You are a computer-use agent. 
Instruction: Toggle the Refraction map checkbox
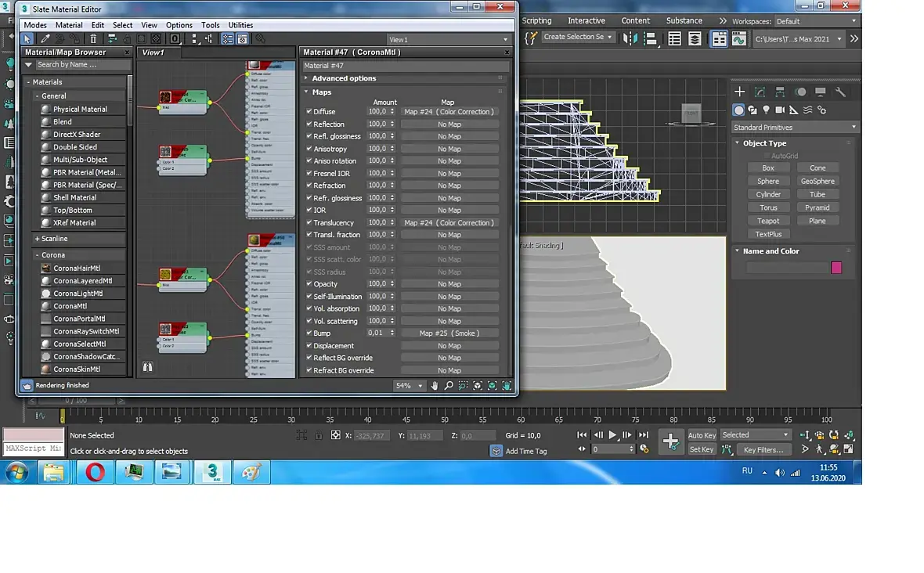(x=309, y=185)
